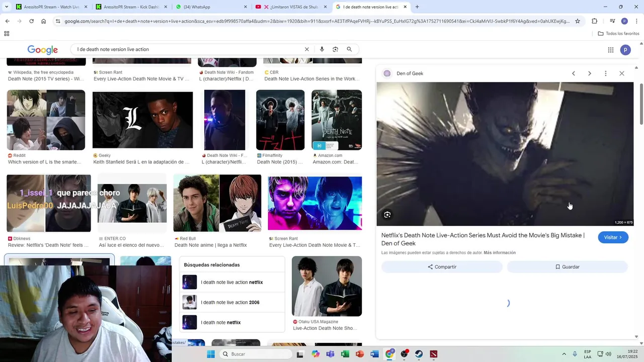Show next image in preview panel
The width and height of the screenshot is (644, 362).
click(590, 73)
